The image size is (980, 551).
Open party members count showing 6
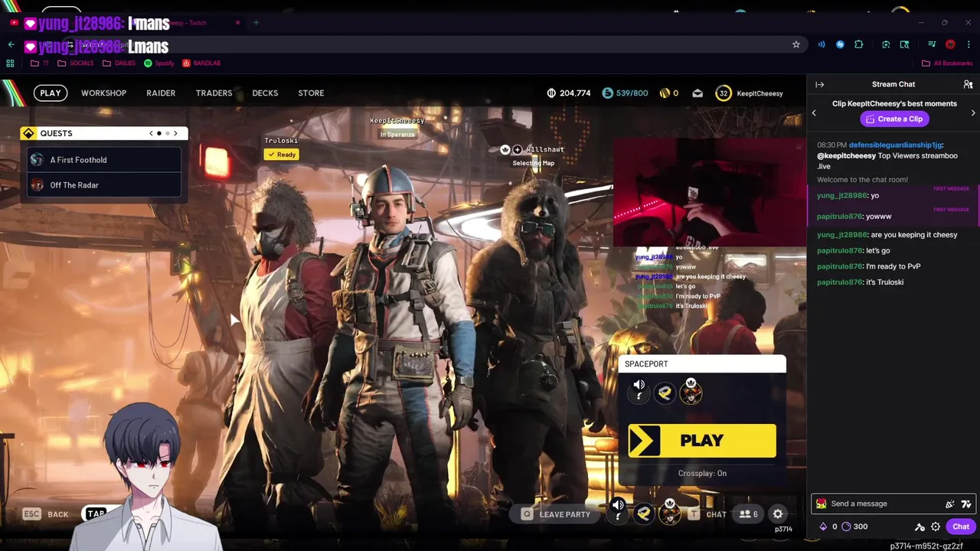(x=747, y=514)
